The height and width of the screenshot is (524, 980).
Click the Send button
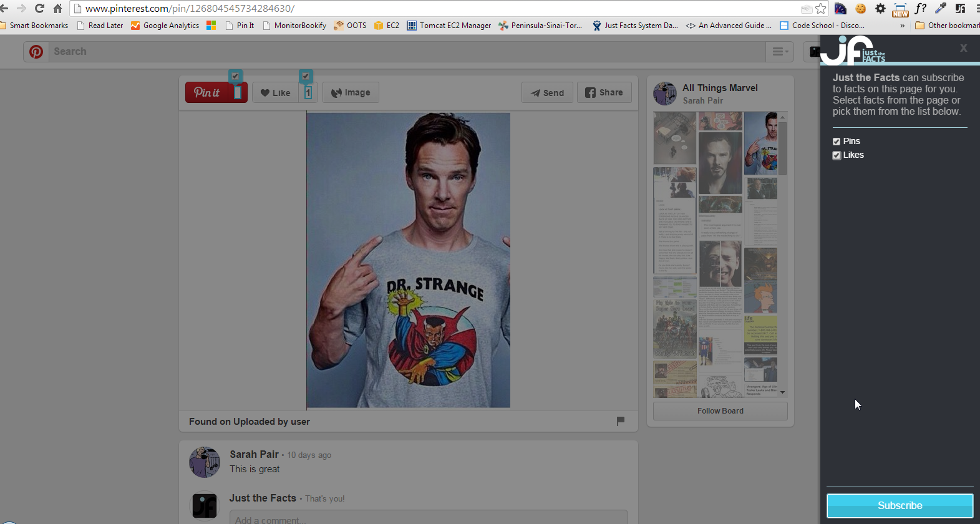pos(547,92)
